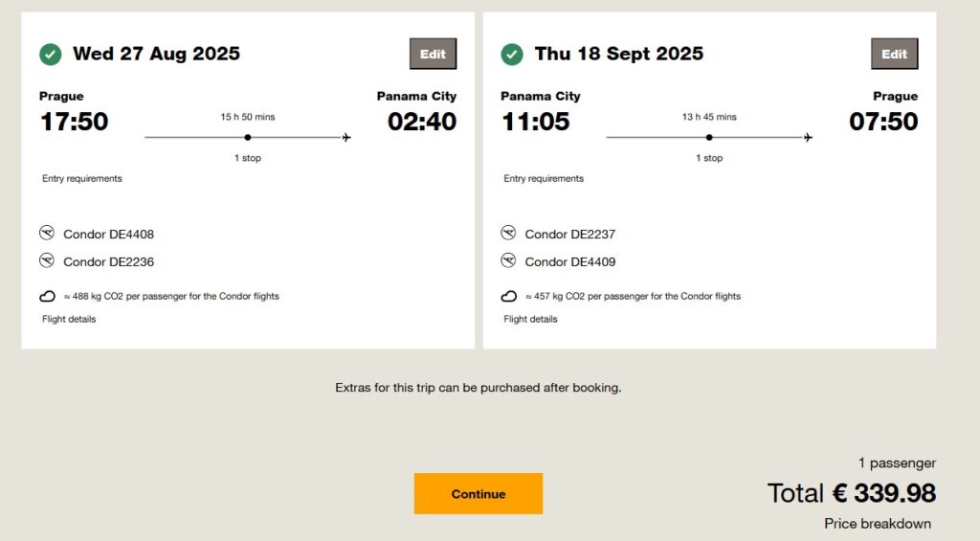980x541 pixels.
Task: Click the cloud CO2 icon for 457 kg
Action: pos(509,297)
